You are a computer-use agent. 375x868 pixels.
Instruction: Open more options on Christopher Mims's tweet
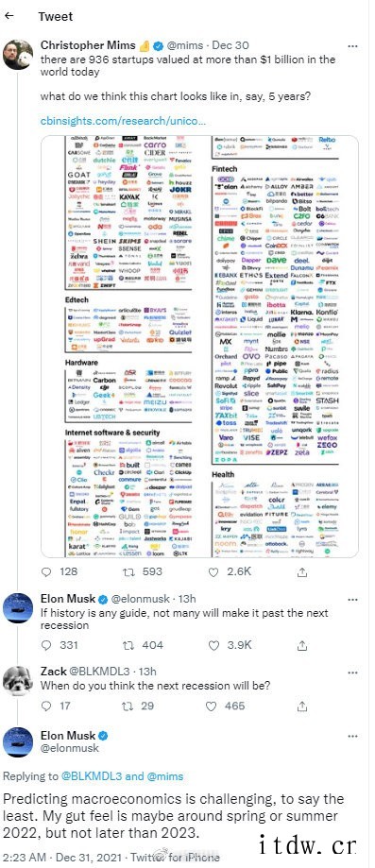[352, 45]
